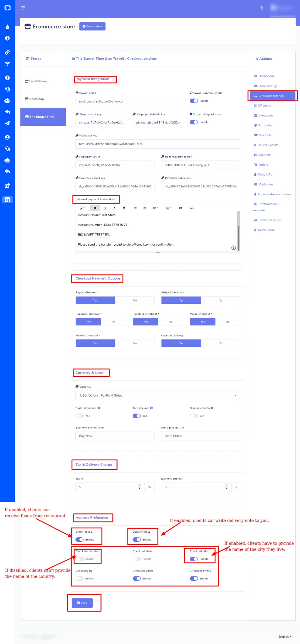Open Store settings in the Actions menu
The image size is (300, 644).
click(x=266, y=86)
